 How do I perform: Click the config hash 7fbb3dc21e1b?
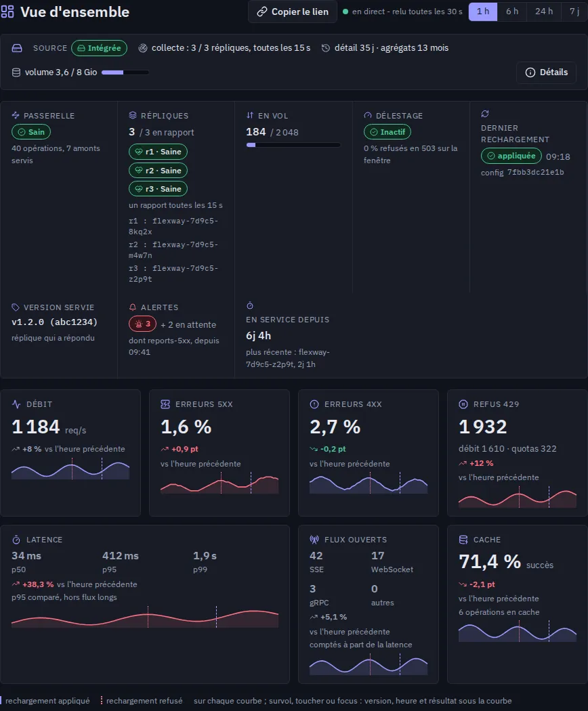tap(535, 172)
